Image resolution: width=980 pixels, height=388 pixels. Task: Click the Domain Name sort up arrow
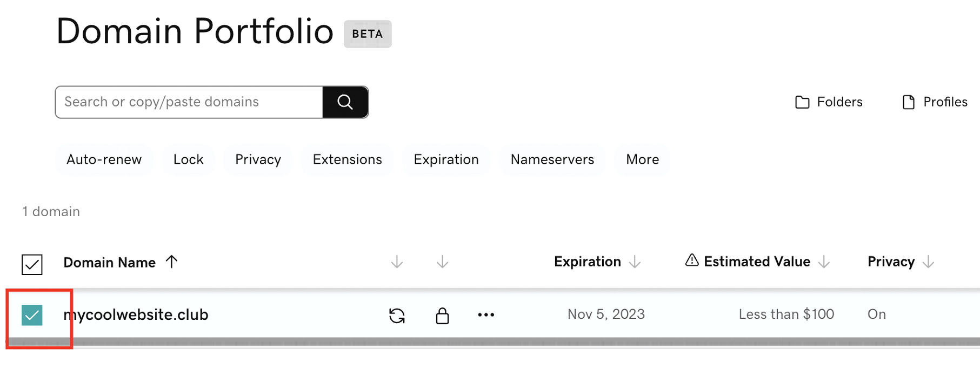171,262
